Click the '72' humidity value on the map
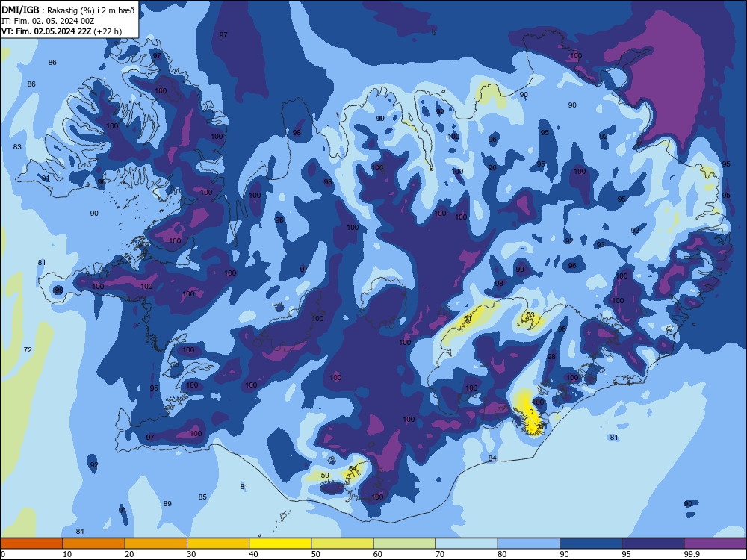 point(28,349)
